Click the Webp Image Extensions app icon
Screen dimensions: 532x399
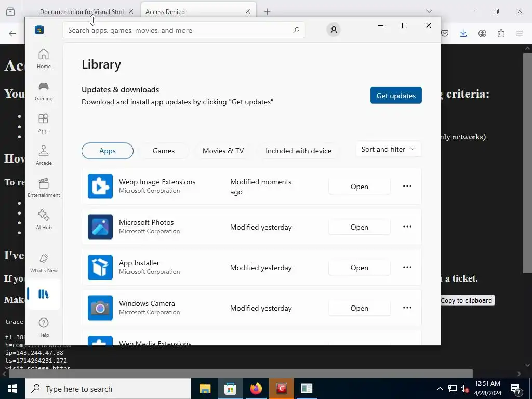click(100, 187)
